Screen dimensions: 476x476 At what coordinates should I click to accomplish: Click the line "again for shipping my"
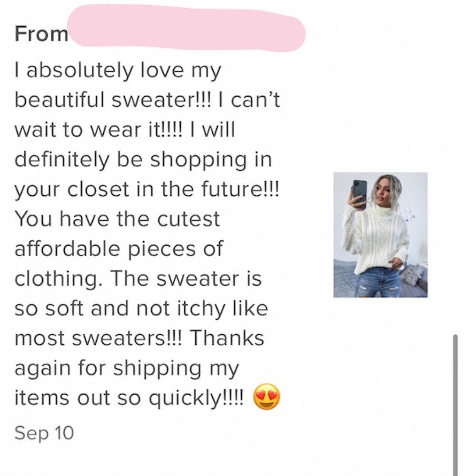(x=126, y=368)
